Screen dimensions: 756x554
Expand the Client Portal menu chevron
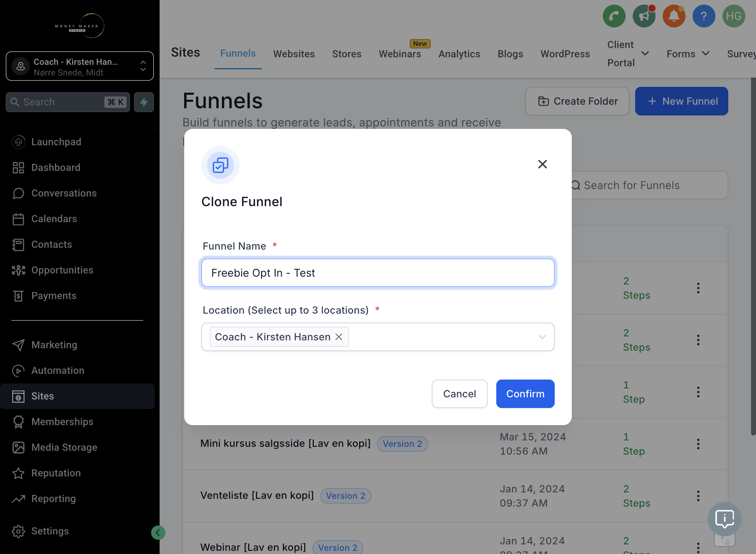coord(644,53)
